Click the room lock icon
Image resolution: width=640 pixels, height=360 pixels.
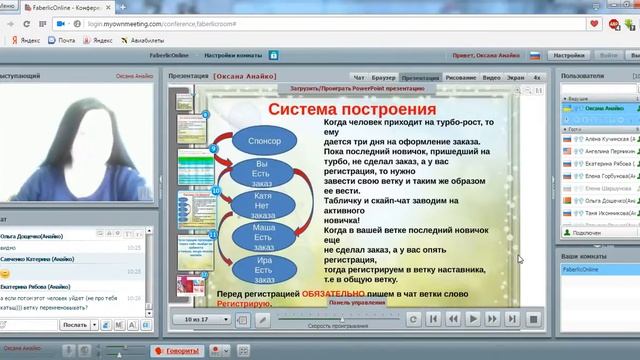coord(273,55)
